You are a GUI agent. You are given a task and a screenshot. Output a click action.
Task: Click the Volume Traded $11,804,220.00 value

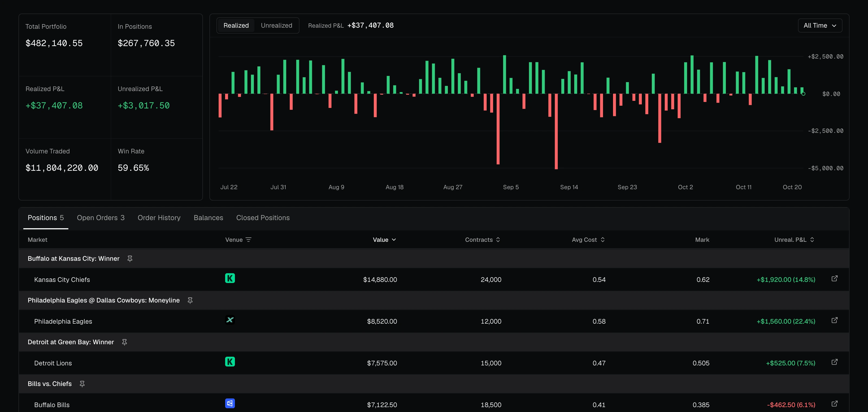click(62, 168)
